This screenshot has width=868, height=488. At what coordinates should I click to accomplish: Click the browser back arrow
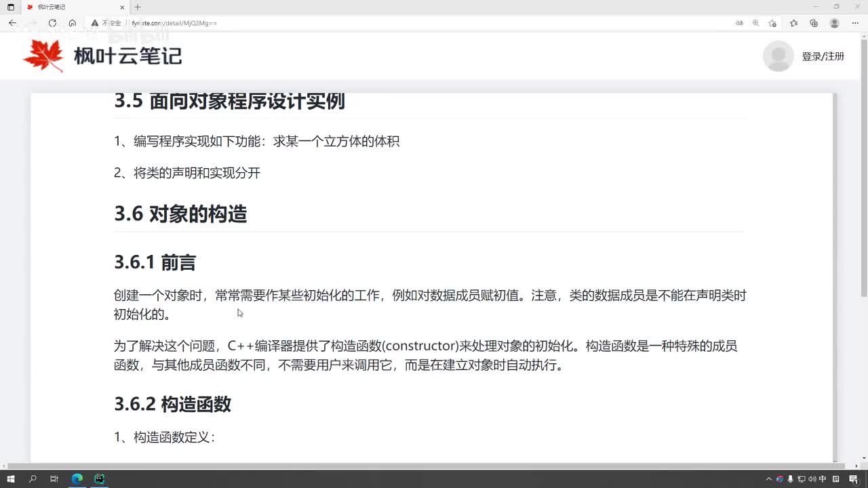click(x=12, y=23)
